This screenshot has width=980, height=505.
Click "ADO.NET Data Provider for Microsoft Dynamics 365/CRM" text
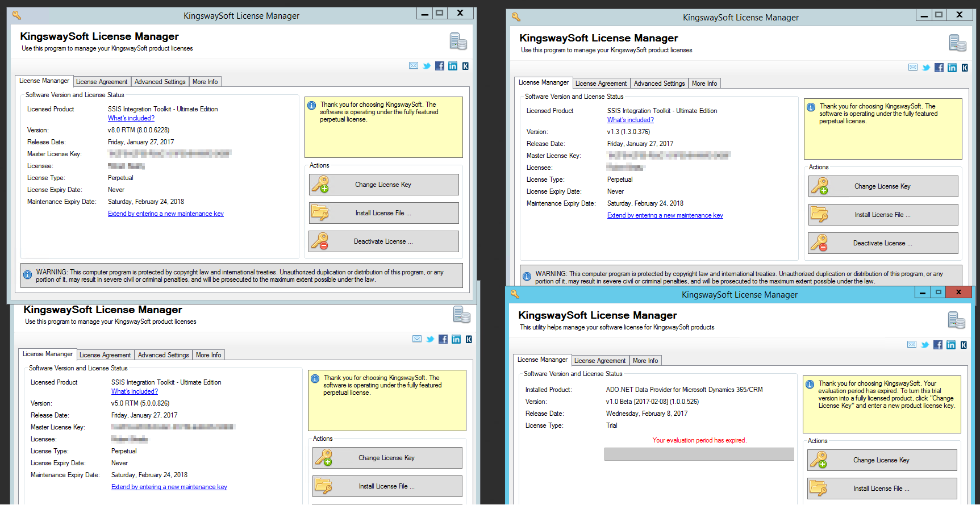(685, 390)
